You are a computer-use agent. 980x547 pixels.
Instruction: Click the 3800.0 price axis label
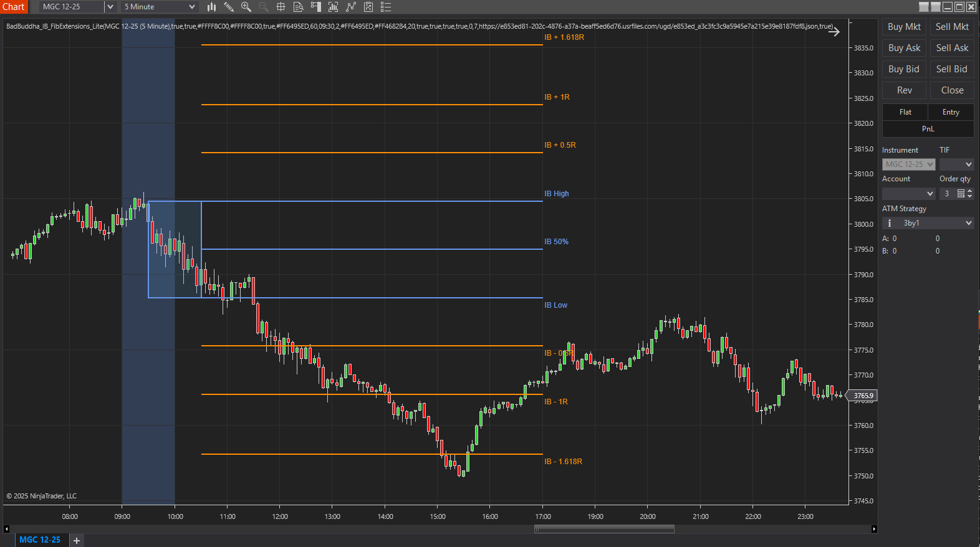point(863,224)
